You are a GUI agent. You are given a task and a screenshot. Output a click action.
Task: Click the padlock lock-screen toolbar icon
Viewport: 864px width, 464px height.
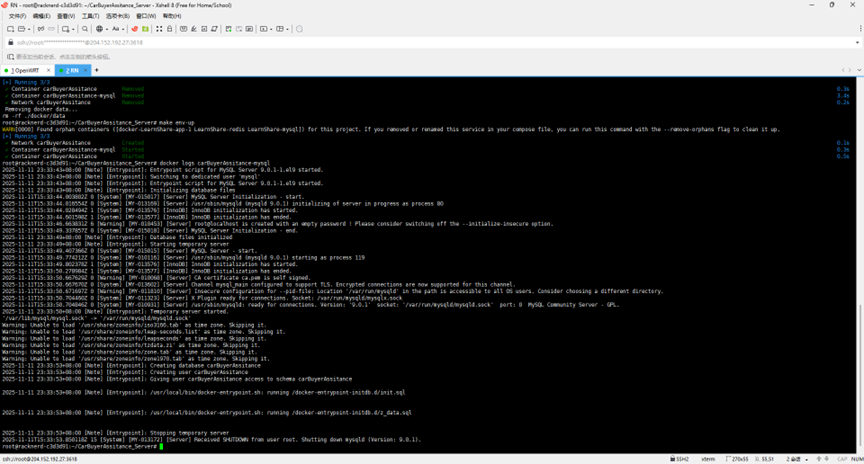[x=169, y=29]
